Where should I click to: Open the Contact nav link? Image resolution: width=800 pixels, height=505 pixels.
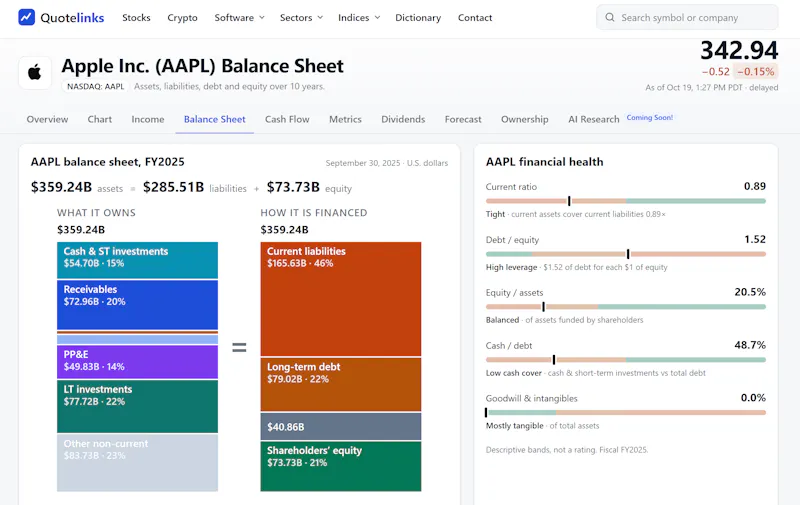pos(475,17)
